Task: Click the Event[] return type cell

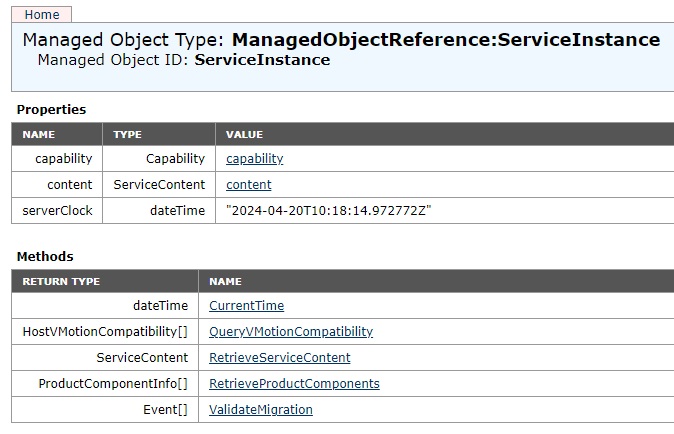Action: [x=165, y=410]
